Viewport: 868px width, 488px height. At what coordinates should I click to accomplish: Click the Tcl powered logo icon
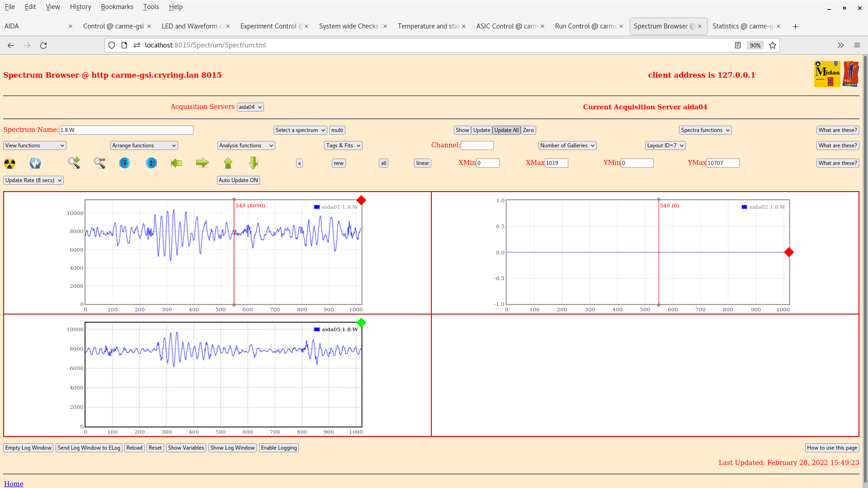(x=850, y=74)
